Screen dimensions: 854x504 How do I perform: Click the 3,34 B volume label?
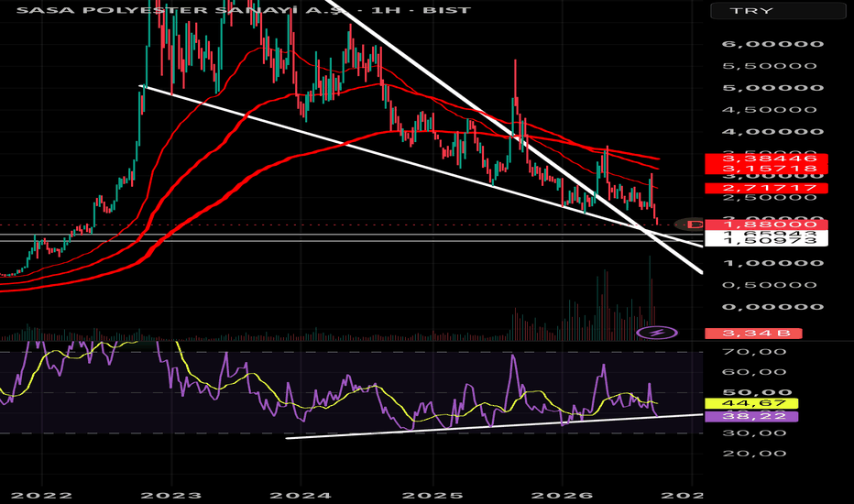tap(754, 333)
